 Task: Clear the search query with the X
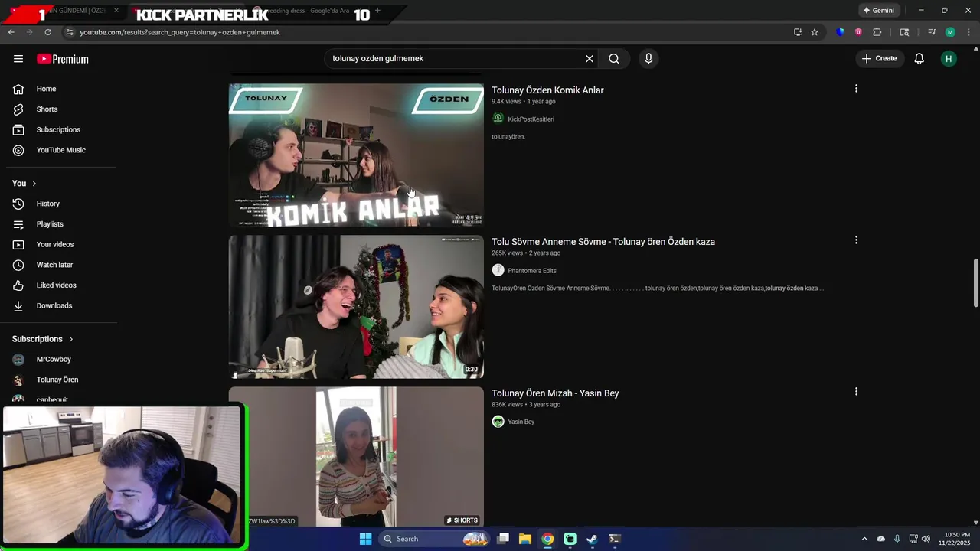pos(590,59)
